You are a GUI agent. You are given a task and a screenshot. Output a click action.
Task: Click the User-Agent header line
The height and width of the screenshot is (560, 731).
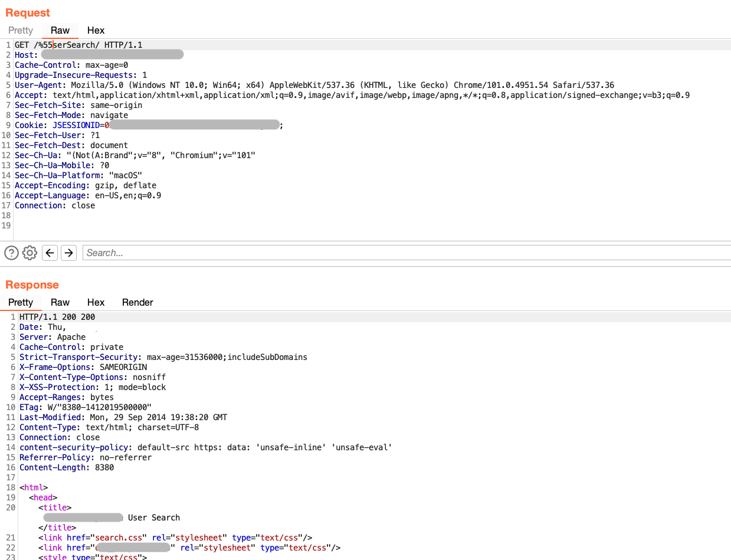[x=38, y=84]
